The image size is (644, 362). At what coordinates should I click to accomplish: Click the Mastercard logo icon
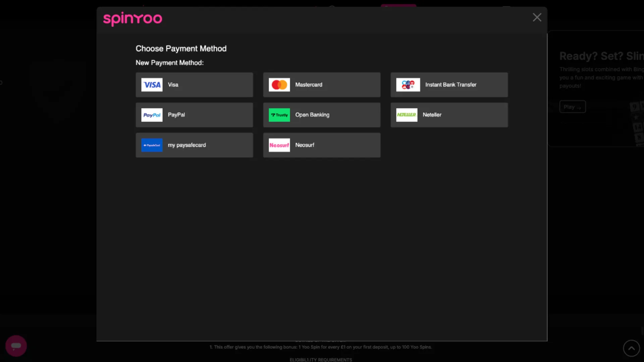(x=279, y=85)
